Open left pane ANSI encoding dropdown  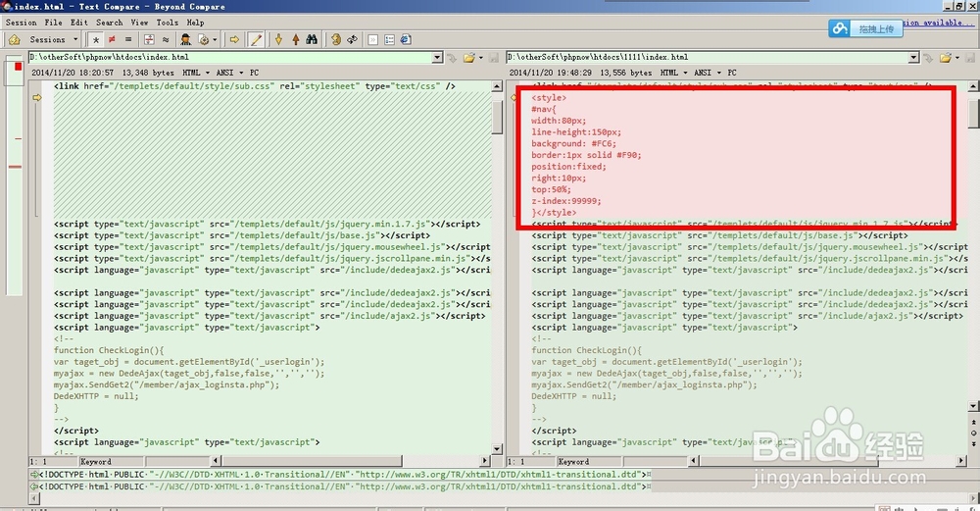(228, 73)
